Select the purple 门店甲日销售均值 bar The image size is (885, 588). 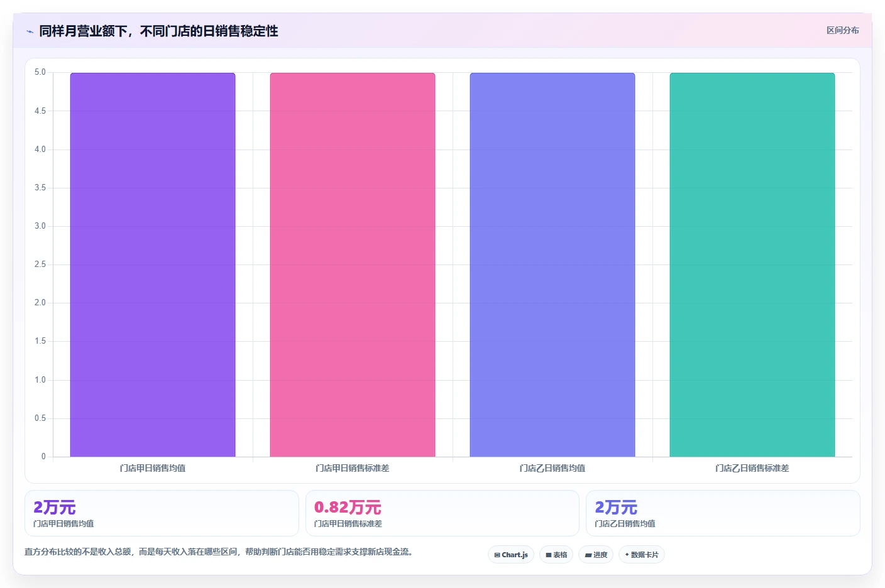coord(153,264)
